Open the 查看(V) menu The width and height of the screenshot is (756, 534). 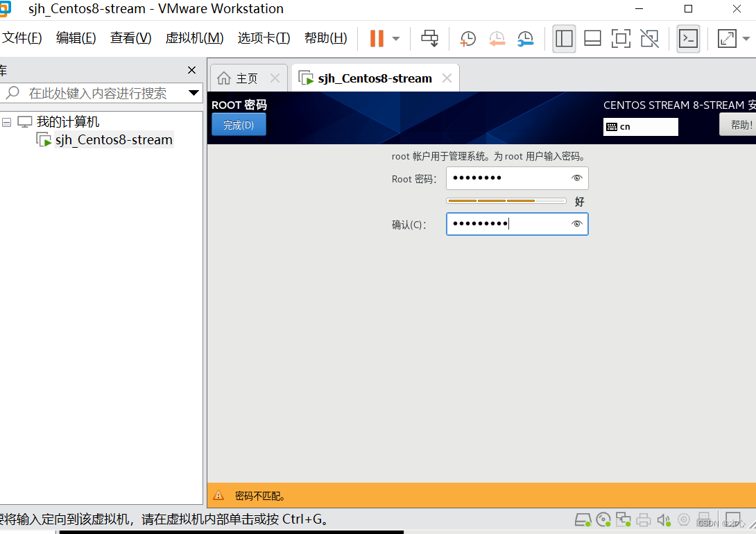pos(130,38)
